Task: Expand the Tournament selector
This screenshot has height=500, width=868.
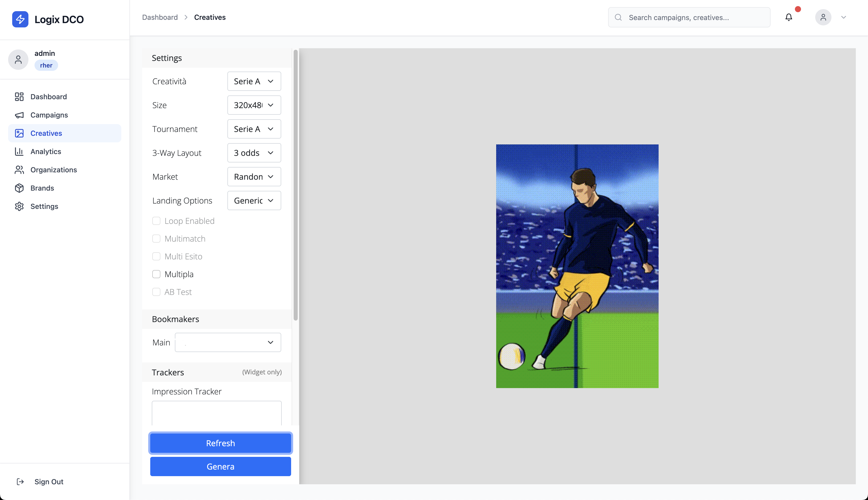Action: tap(254, 129)
